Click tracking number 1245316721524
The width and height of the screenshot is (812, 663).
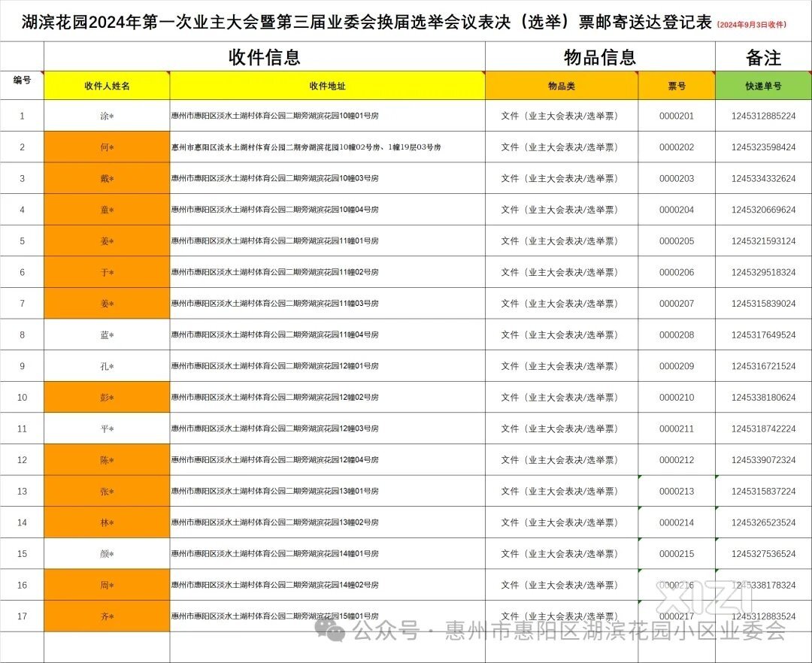pyautogui.click(x=763, y=366)
